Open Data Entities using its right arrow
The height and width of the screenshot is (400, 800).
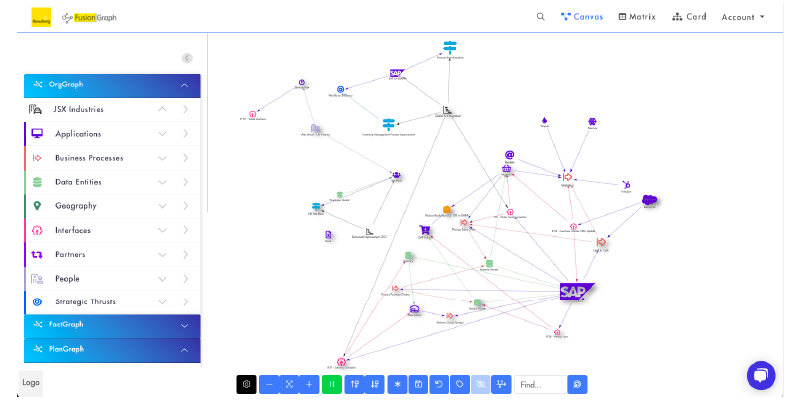point(185,182)
